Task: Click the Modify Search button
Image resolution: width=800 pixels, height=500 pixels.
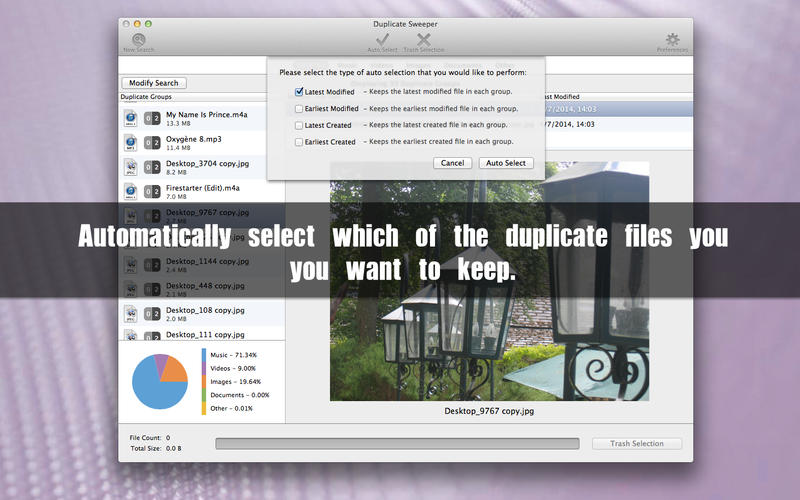Action: click(153, 83)
